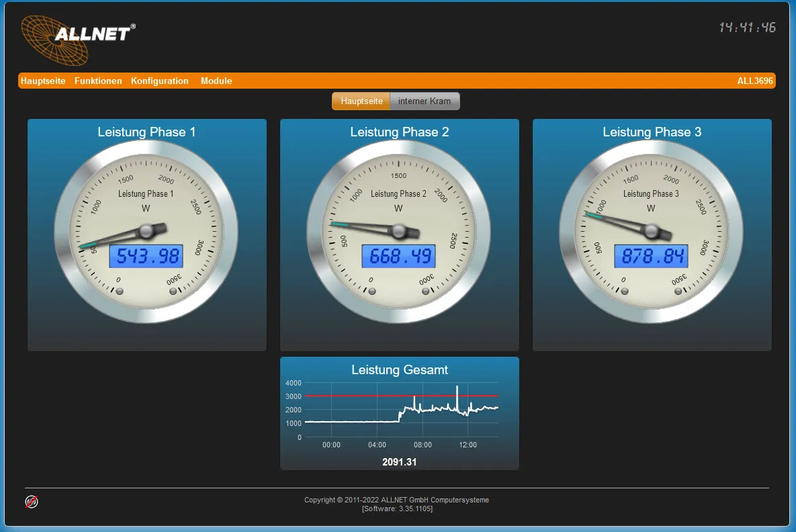Click the center hub of the Phase 2 gauge

(x=399, y=232)
